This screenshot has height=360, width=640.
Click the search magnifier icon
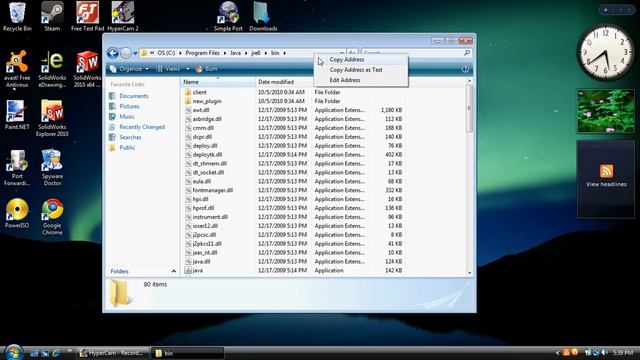467,53
